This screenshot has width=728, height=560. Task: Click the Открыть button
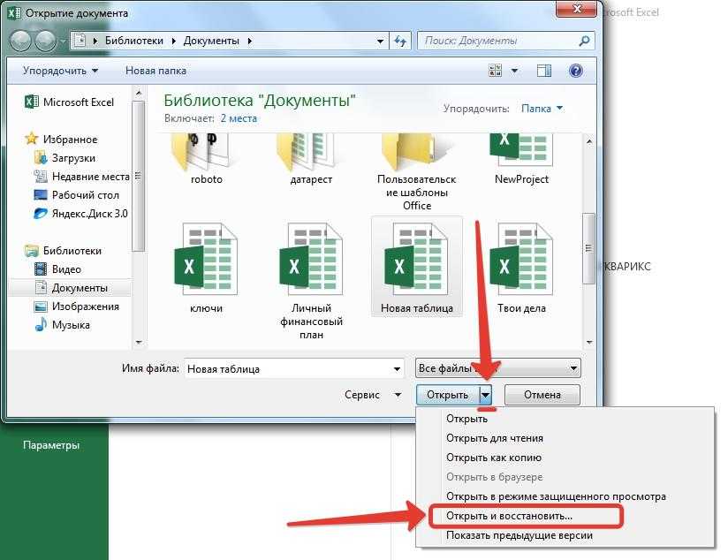pos(448,395)
